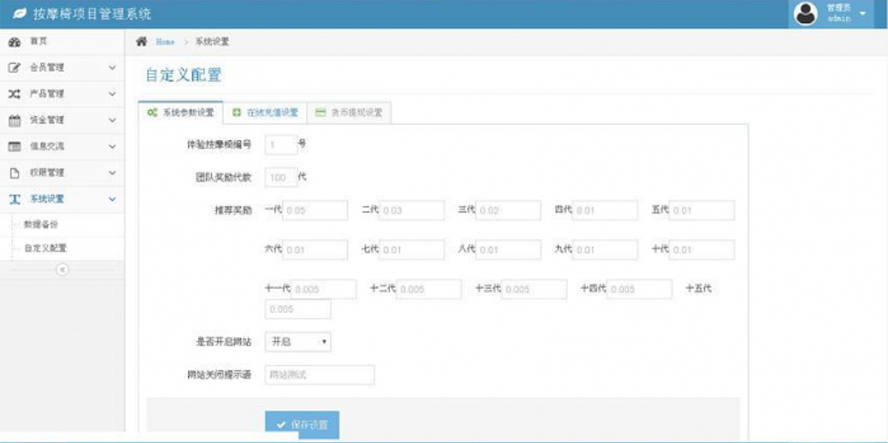Click the 会员管理 edit icon
Image resolution: width=888 pixels, height=443 pixels.
(x=14, y=67)
